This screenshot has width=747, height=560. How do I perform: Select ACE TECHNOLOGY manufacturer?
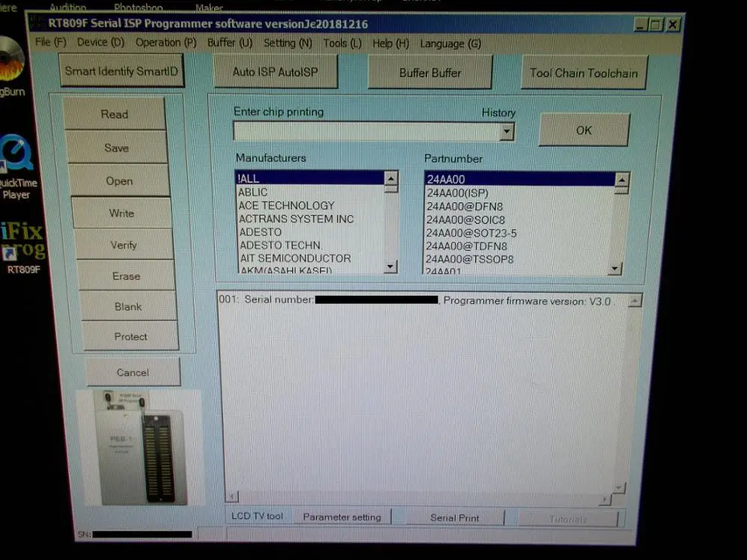tap(310, 205)
